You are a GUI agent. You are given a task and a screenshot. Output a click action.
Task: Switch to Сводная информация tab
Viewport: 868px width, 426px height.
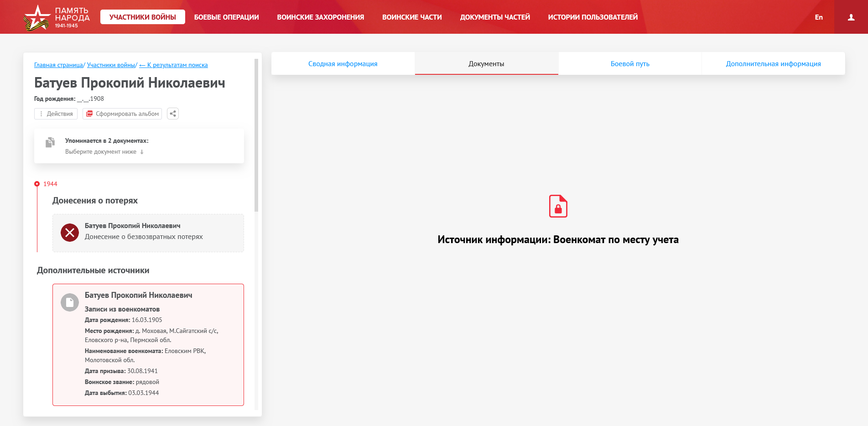(x=343, y=63)
